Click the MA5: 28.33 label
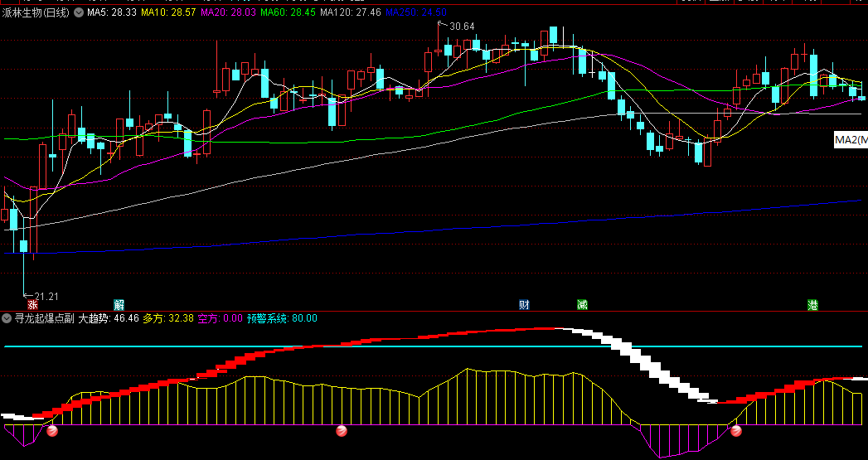 [112, 12]
